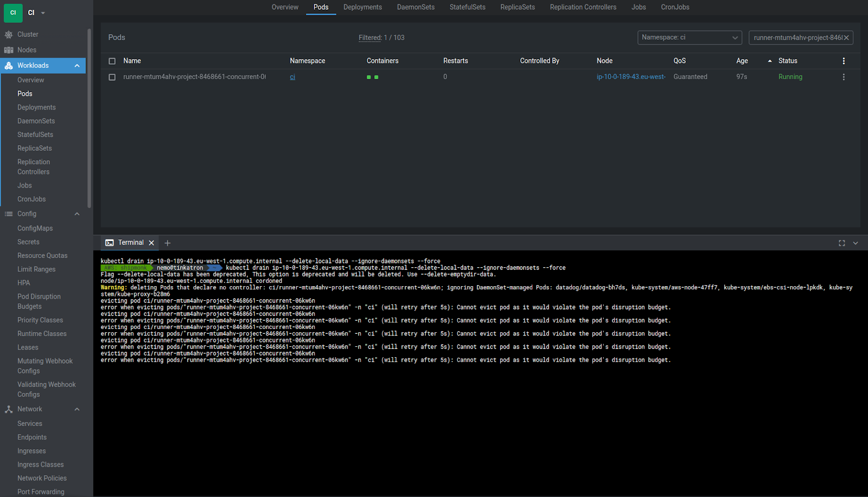This screenshot has height=497, width=868.
Task: Sort pods by QoS column
Action: 680,61
